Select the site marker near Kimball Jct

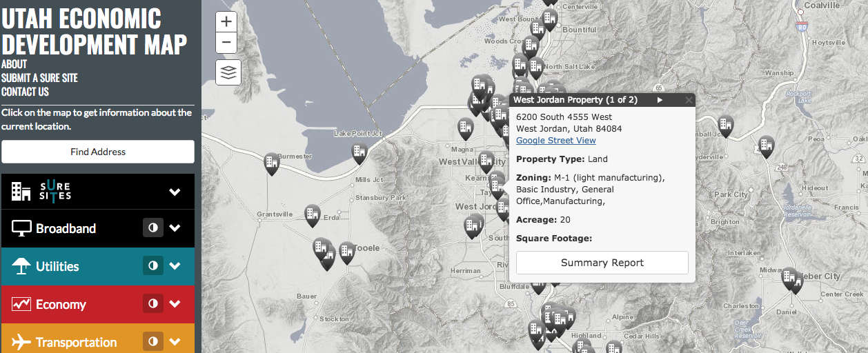724,126
